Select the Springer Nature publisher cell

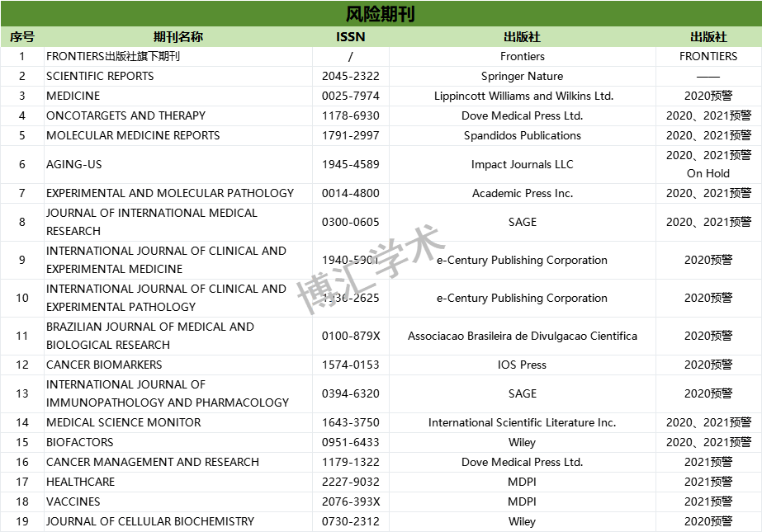(522, 76)
